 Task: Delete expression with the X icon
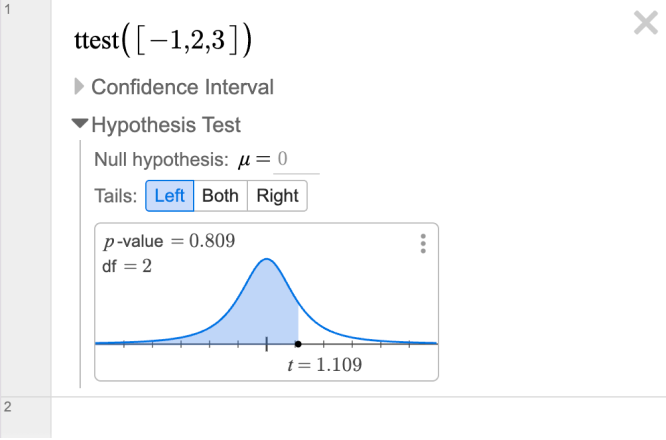click(x=646, y=23)
